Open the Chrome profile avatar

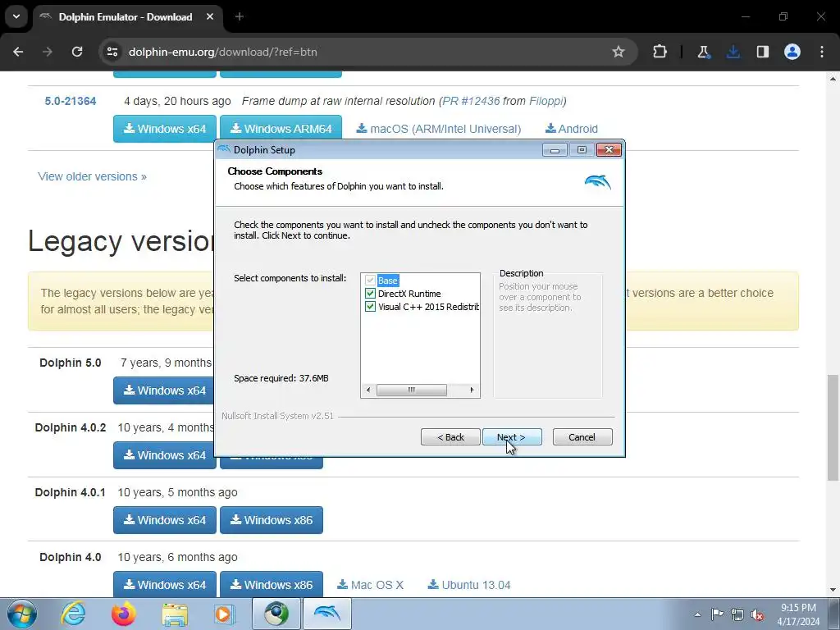[x=792, y=52]
